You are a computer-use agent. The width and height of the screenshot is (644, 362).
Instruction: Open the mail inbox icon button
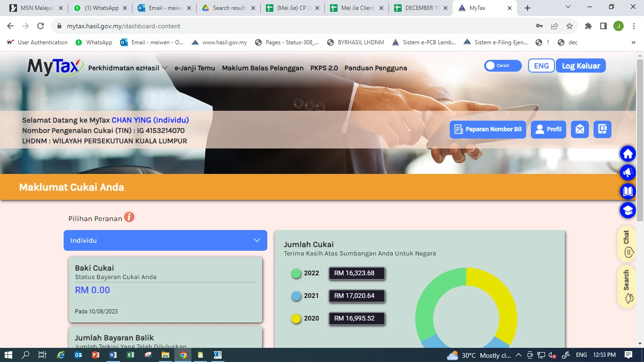[x=580, y=129]
